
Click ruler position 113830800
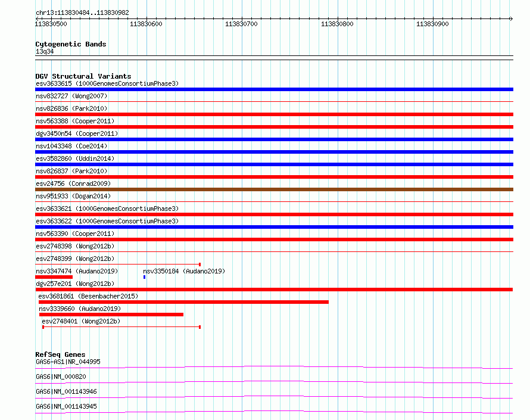[x=337, y=24]
